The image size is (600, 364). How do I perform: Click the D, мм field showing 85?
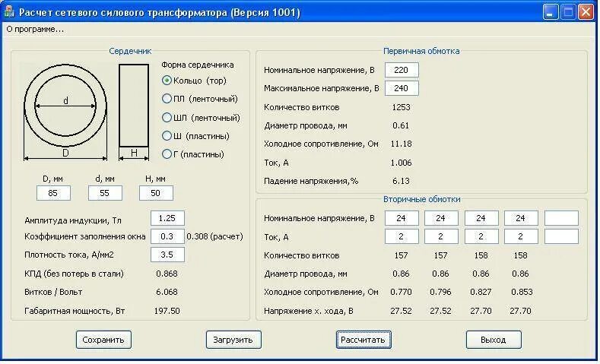53,193
